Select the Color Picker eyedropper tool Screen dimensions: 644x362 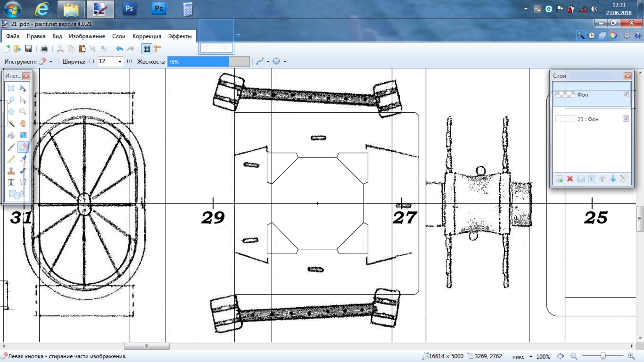23,159
